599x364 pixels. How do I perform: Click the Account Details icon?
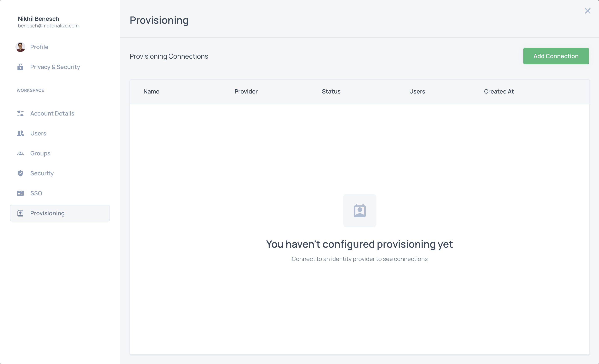coord(20,113)
